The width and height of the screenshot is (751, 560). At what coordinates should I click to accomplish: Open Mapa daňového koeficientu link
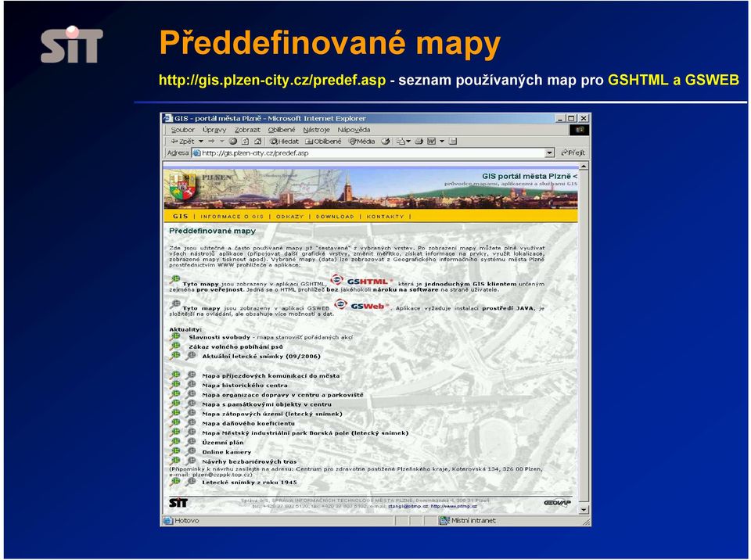pos(248,423)
